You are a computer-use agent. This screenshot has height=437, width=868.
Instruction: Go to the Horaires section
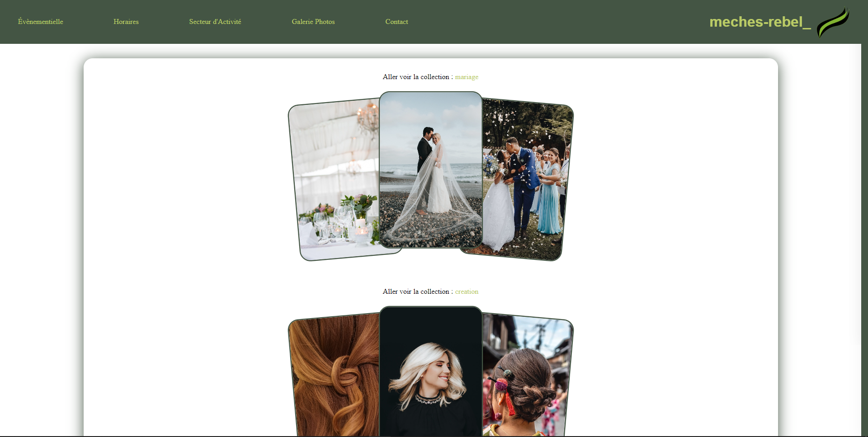(x=126, y=22)
